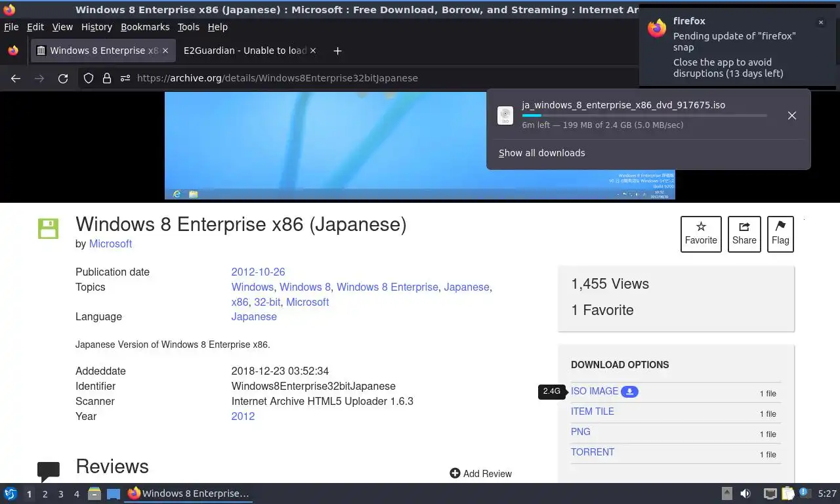Click the 'Windows8Enterprise32bitJapanese' identifier text
Viewport: 840px width, 504px height.
point(314,386)
